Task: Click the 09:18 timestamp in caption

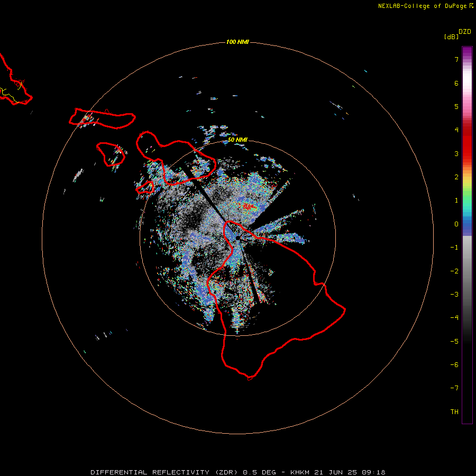Action: pos(373,472)
